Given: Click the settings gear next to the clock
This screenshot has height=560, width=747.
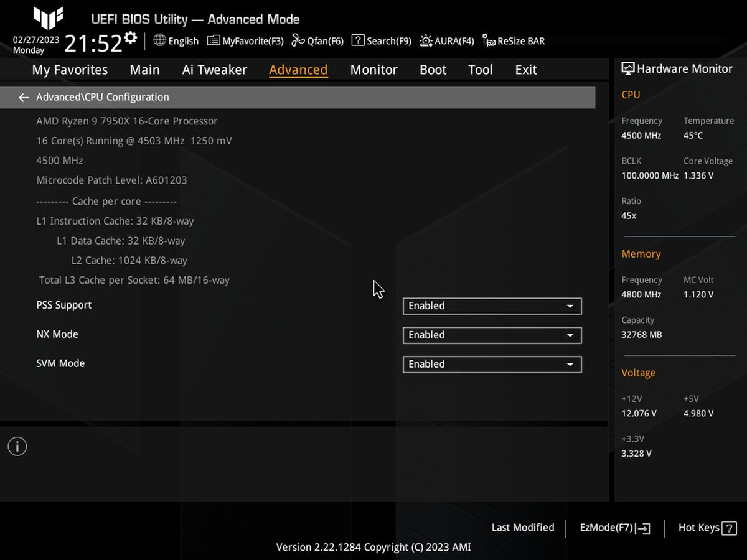Looking at the screenshot, I should point(130,38).
